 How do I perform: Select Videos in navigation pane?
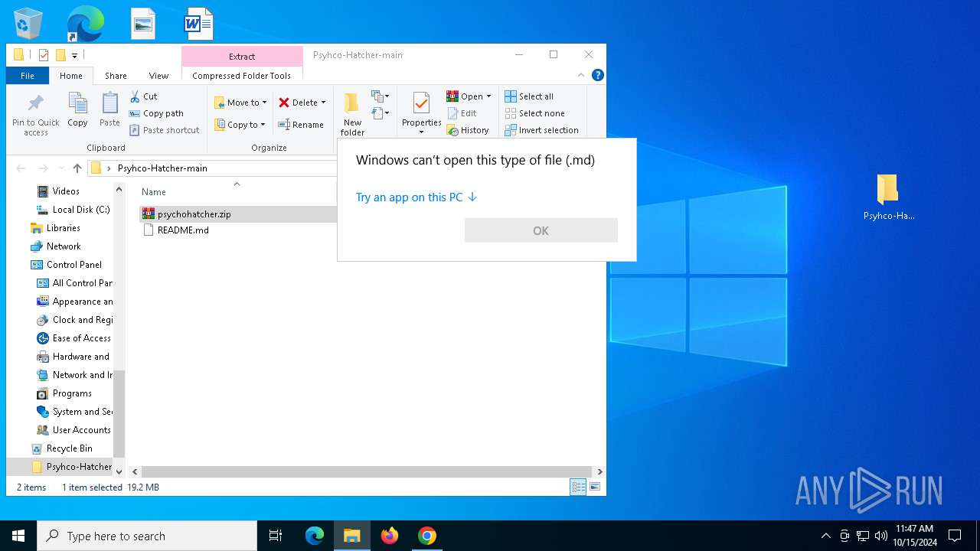(66, 191)
